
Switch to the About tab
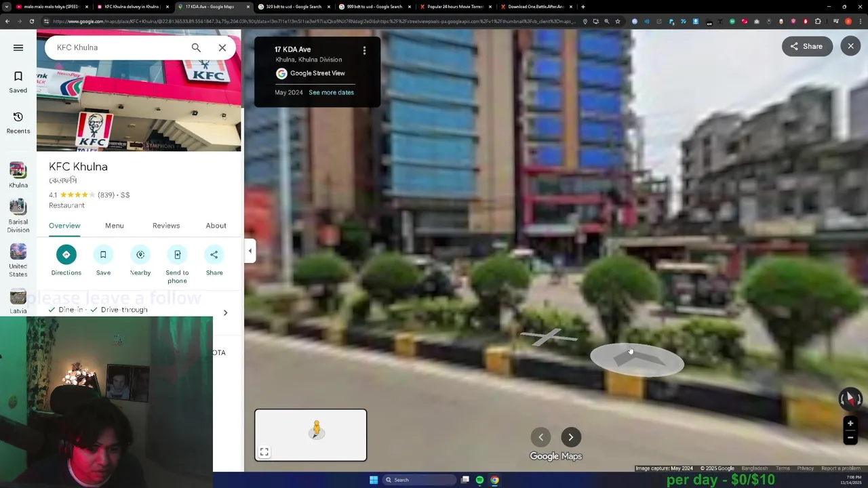pyautogui.click(x=216, y=226)
